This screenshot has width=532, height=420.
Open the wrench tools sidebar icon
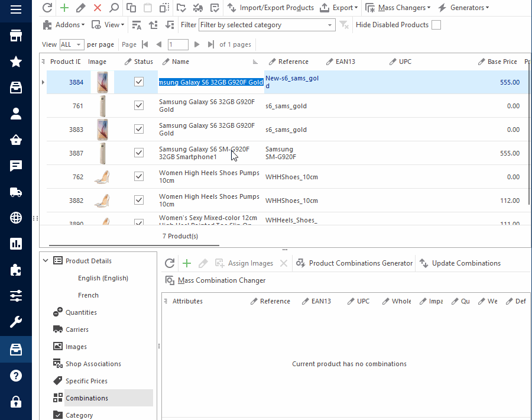pos(15,321)
